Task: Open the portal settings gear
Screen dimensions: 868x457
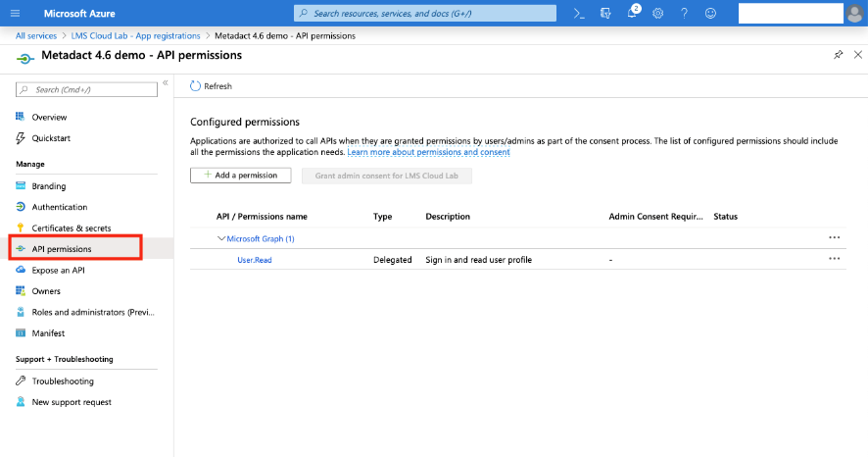Action: point(657,14)
